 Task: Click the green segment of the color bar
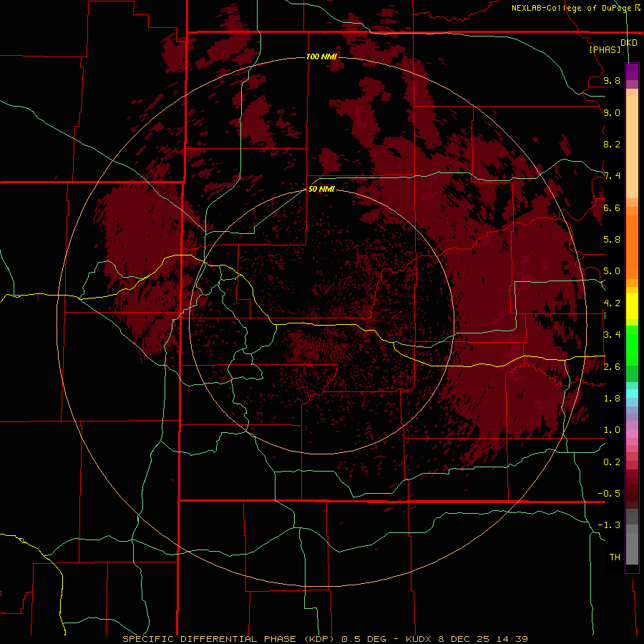tap(632, 346)
